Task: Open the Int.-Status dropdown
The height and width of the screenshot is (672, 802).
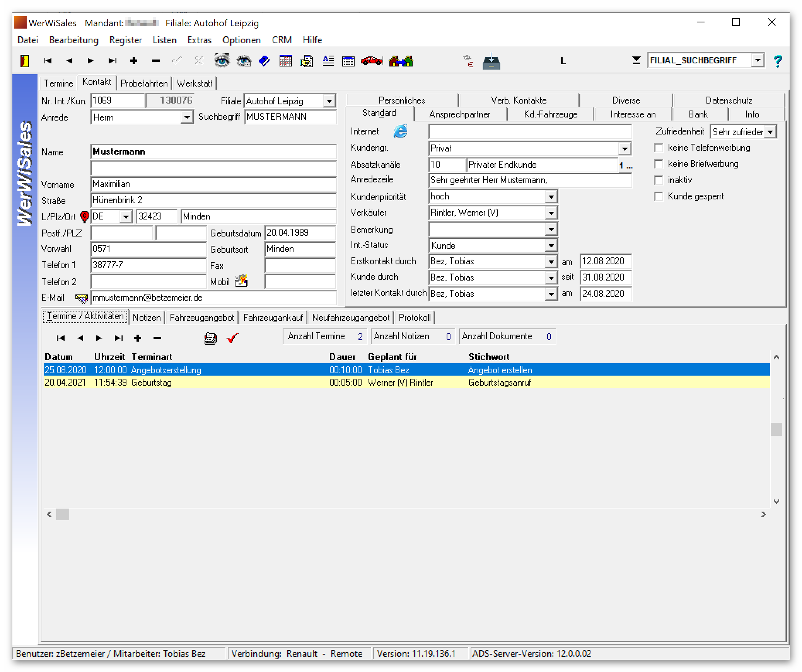Action: click(551, 245)
